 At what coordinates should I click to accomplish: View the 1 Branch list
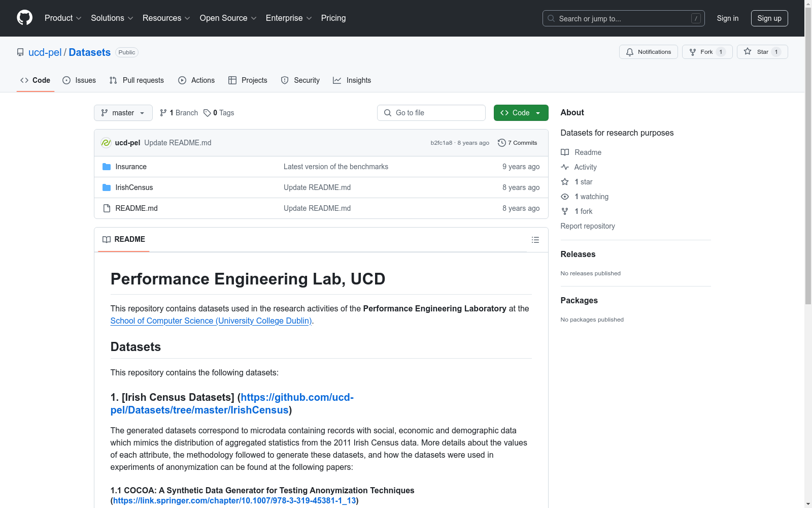[179, 113]
